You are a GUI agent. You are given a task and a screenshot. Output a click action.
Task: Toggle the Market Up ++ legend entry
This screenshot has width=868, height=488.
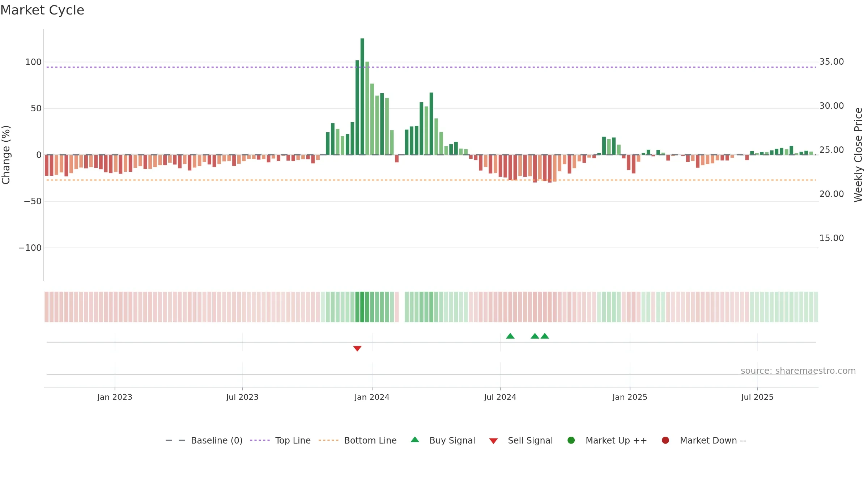[x=607, y=440]
